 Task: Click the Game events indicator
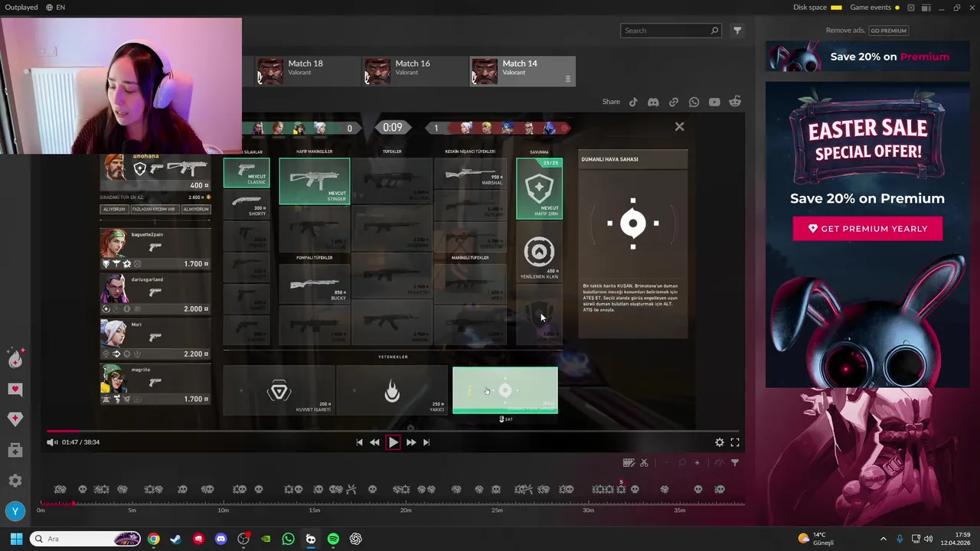point(875,8)
